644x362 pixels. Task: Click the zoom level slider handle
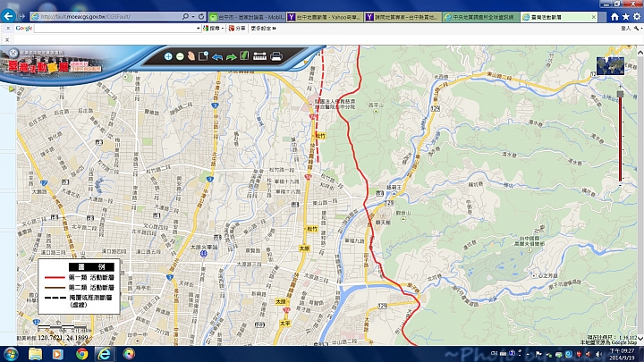pos(620,94)
